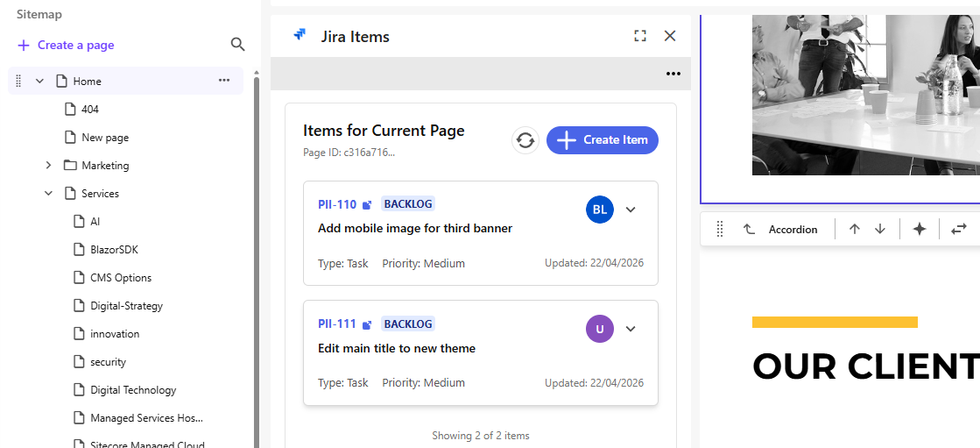Click the AI sparkle icon in toolbar
980x448 pixels.
(x=919, y=229)
